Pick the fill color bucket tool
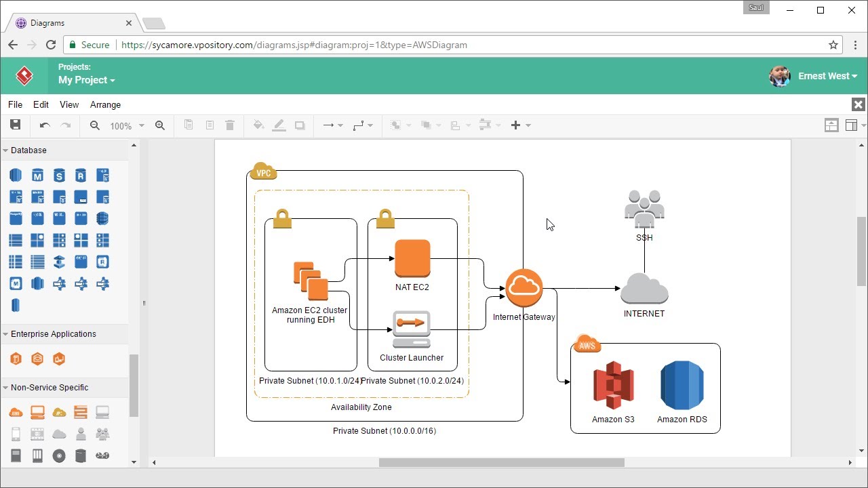This screenshot has height=488, width=868. [x=258, y=125]
